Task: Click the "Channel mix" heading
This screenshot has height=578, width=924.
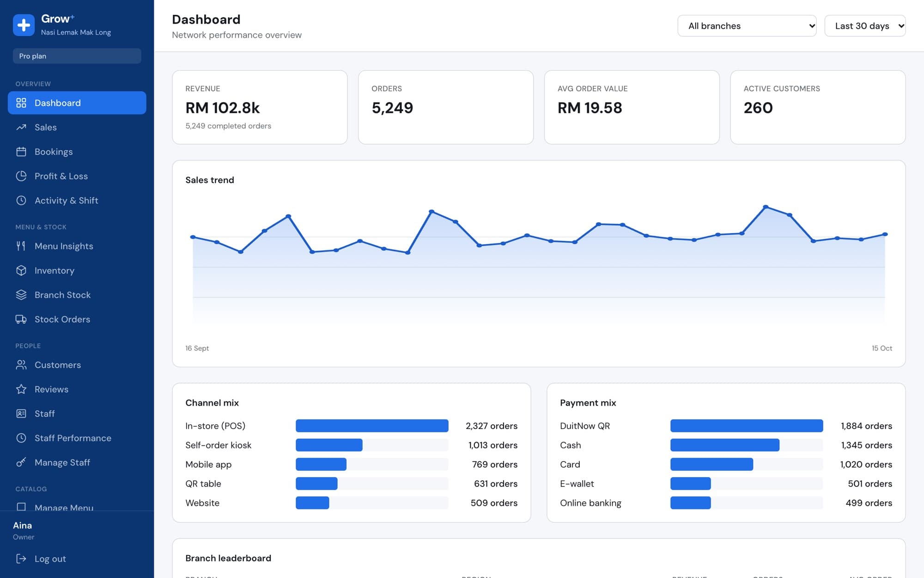Action: coord(212,403)
